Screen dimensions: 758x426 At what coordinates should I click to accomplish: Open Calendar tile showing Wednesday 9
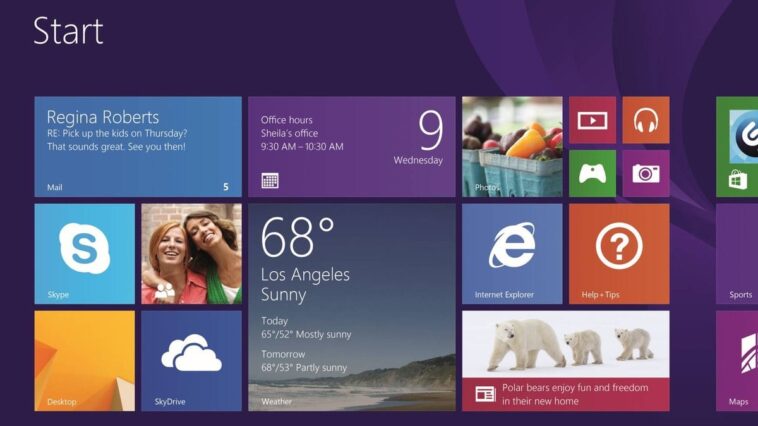pyautogui.click(x=351, y=146)
